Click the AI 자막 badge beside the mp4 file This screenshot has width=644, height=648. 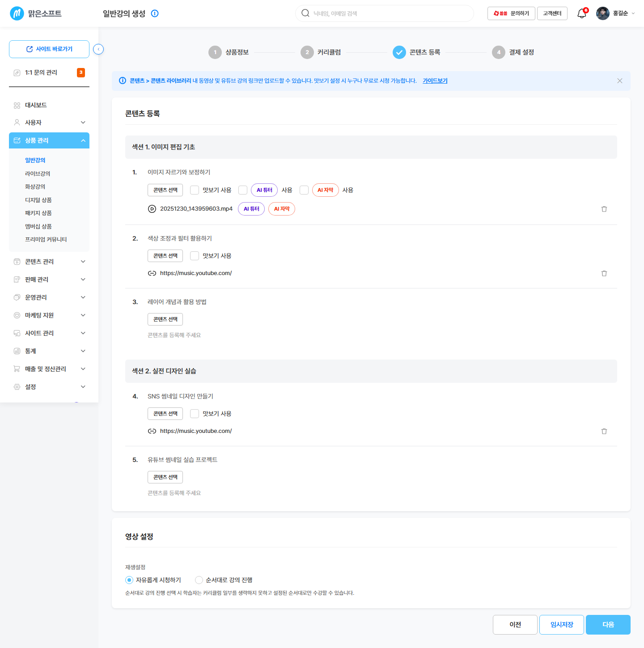click(x=282, y=209)
